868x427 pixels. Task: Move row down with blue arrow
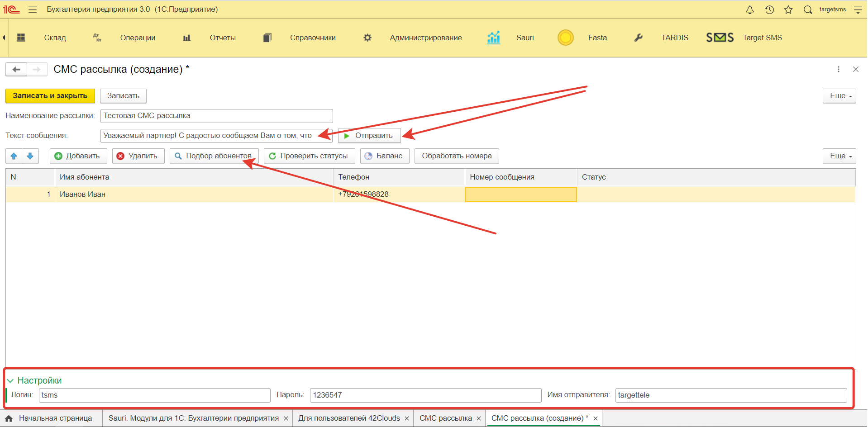click(x=30, y=156)
